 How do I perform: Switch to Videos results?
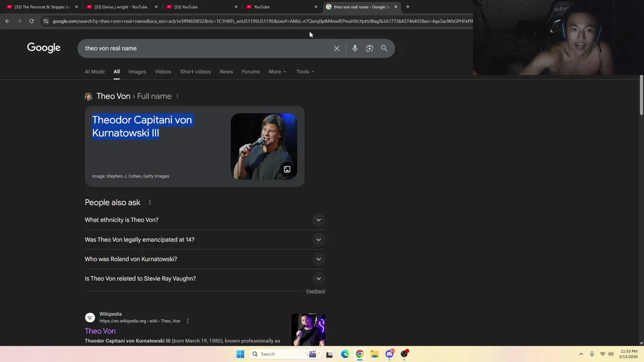[x=163, y=71]
